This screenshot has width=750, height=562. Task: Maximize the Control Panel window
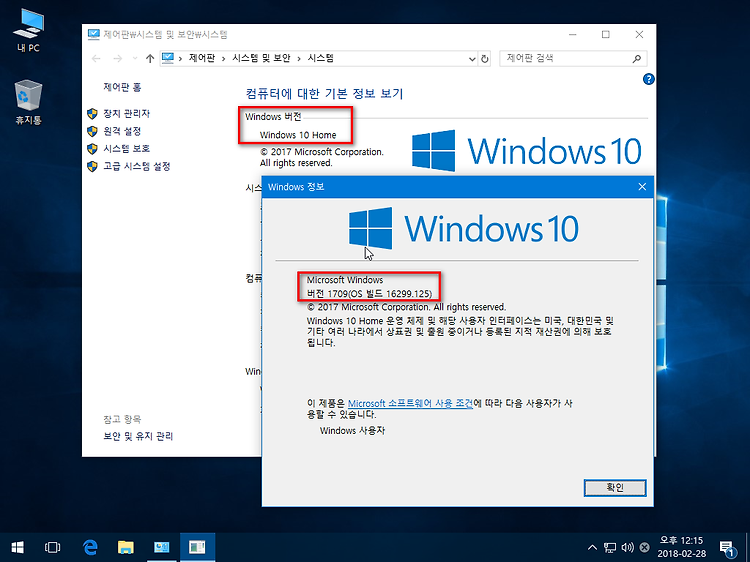(606, 34)
